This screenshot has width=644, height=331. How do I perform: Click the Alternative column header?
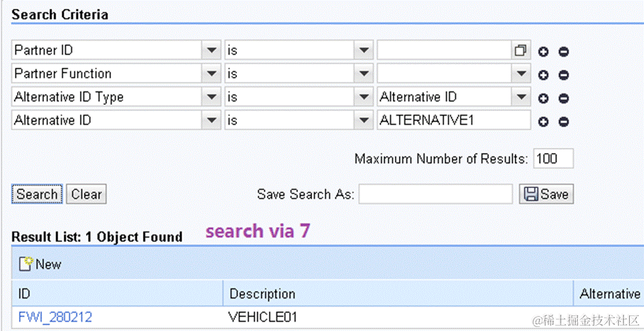609,294
